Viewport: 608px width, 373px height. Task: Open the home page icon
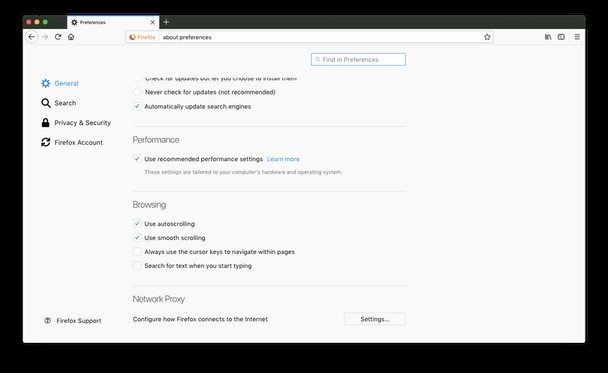[x=71, y=37]
